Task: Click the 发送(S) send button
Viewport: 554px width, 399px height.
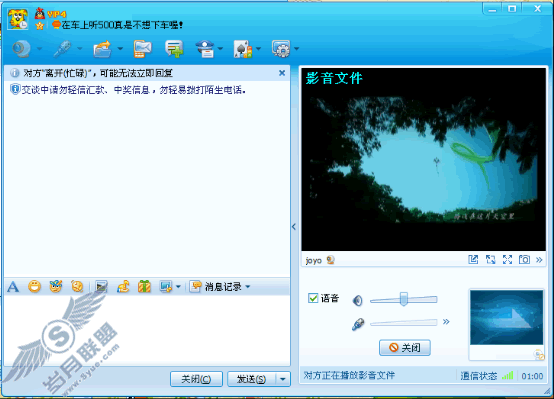Action: coord(252,379)
